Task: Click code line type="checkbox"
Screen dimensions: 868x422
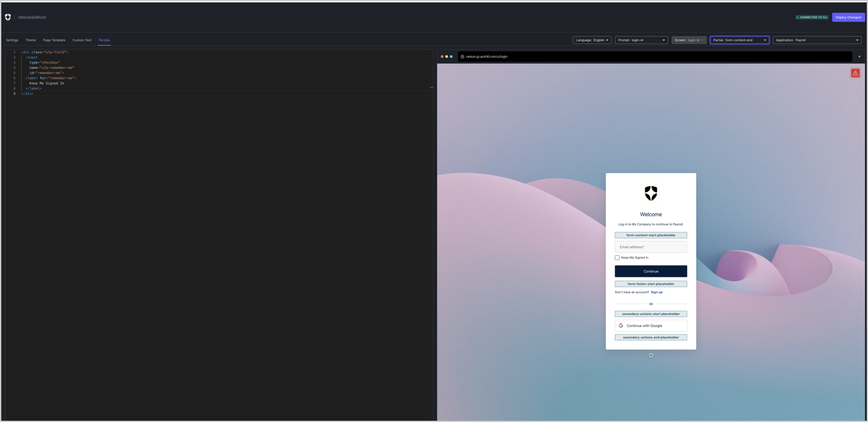Action: click(45, 62)
